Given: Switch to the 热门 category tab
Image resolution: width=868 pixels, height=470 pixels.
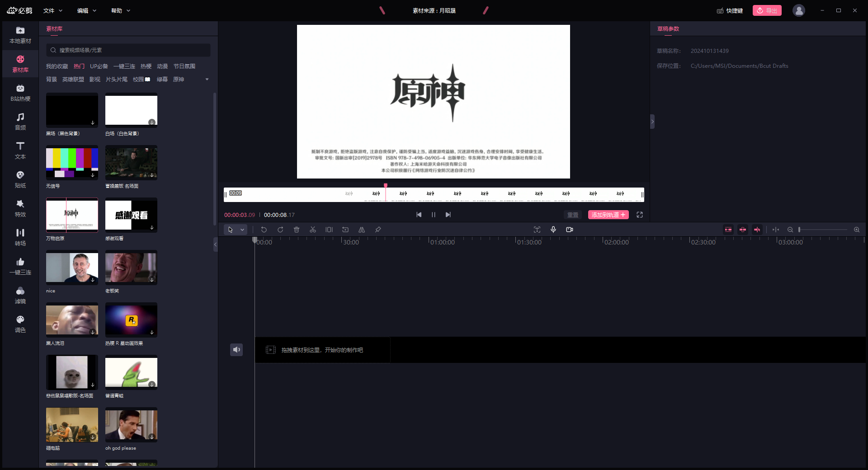Looking at the screenshot, I should click(x=79, y=66).
